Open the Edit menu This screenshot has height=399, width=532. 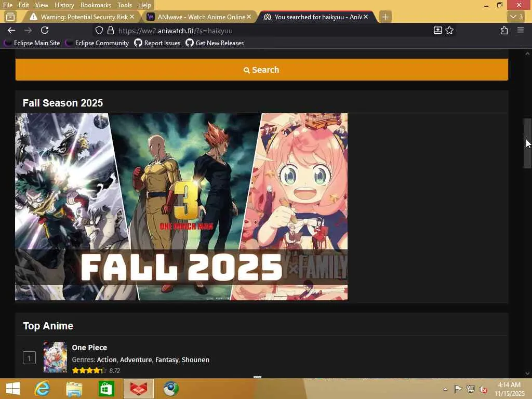point(23,5)
